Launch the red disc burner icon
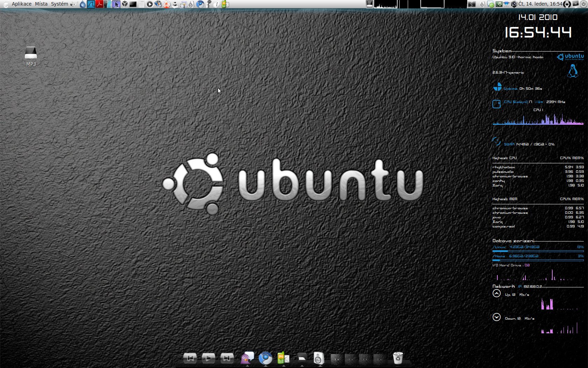Viewport: 588px width, 368px height. click(167, 4)
